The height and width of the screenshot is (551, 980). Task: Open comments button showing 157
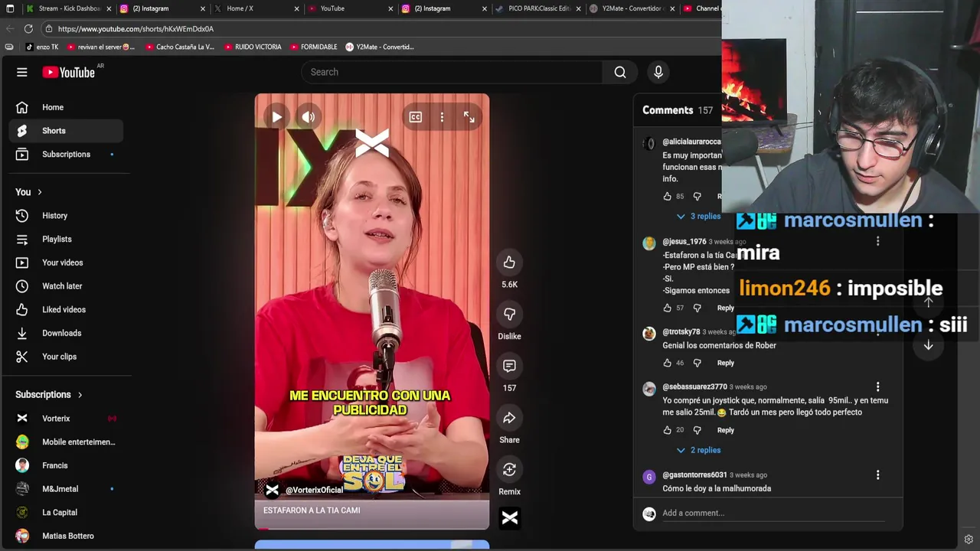(x=509, y=366)
